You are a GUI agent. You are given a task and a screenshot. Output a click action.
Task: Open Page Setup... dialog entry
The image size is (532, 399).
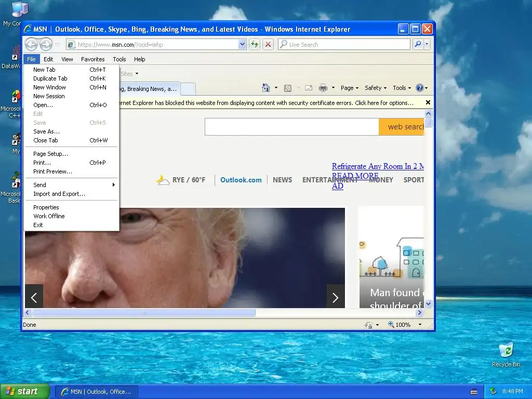(x=71, y=154)
